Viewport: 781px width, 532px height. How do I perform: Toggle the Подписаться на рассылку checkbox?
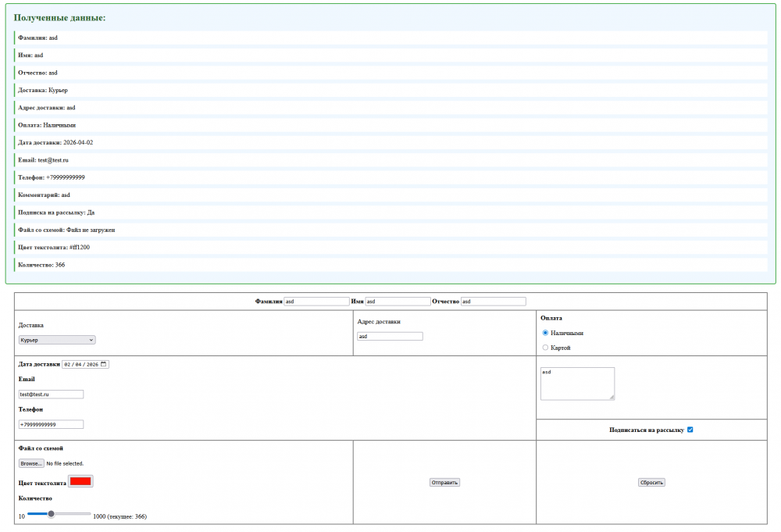[690, 430]
